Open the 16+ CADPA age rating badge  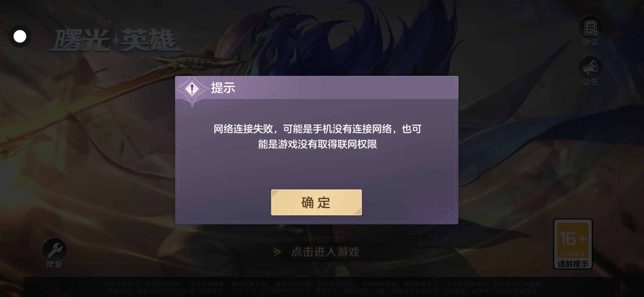pos(573,244)
